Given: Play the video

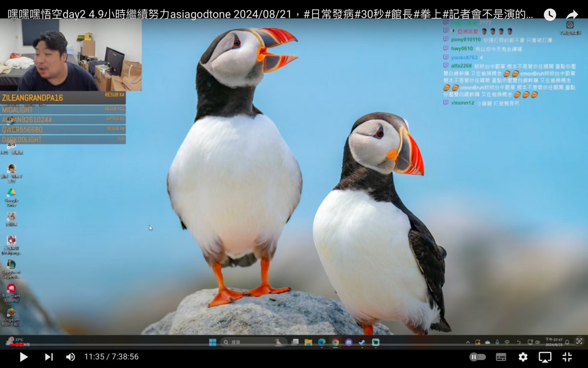Looking at the screenshot, I should coord(24,357).
